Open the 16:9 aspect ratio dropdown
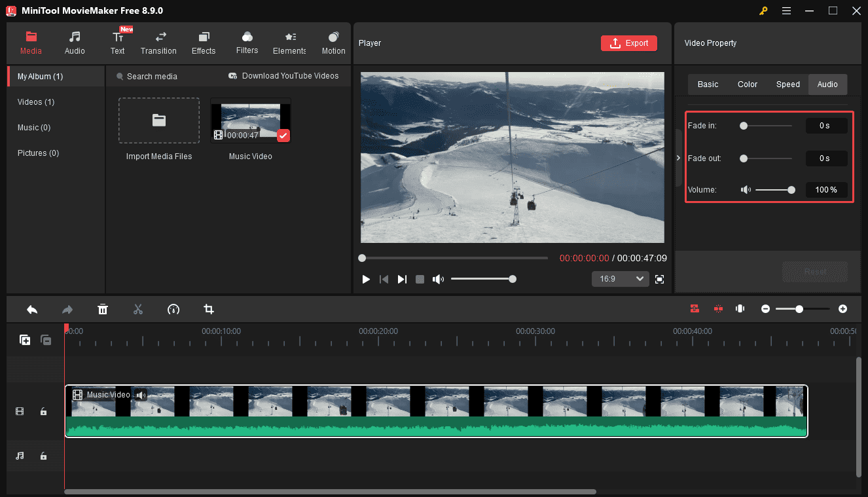The image size is (868, 497). click(x=620, y=279)
